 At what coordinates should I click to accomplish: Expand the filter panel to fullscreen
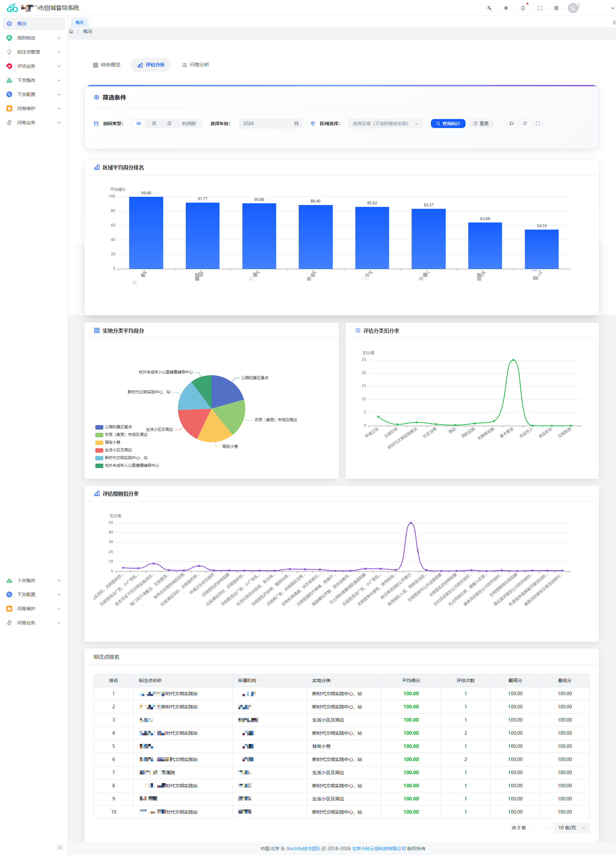tap(538, 124)
